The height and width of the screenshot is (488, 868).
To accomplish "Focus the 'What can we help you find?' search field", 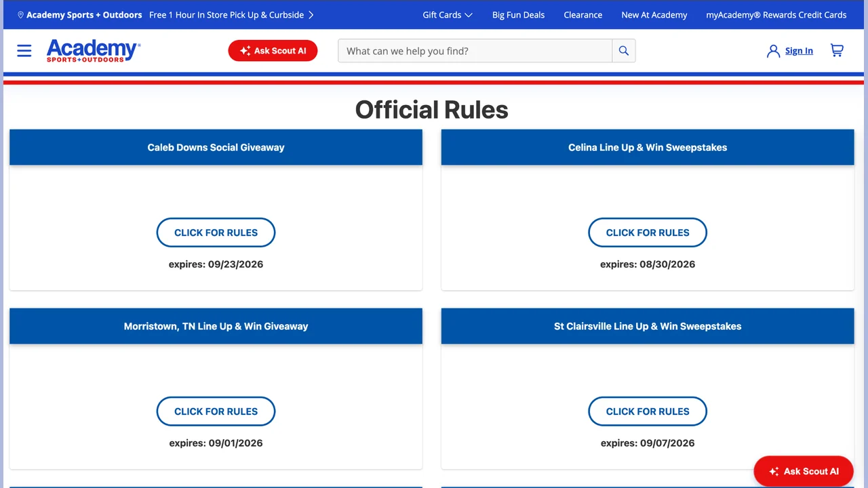I will click(475, 51).
